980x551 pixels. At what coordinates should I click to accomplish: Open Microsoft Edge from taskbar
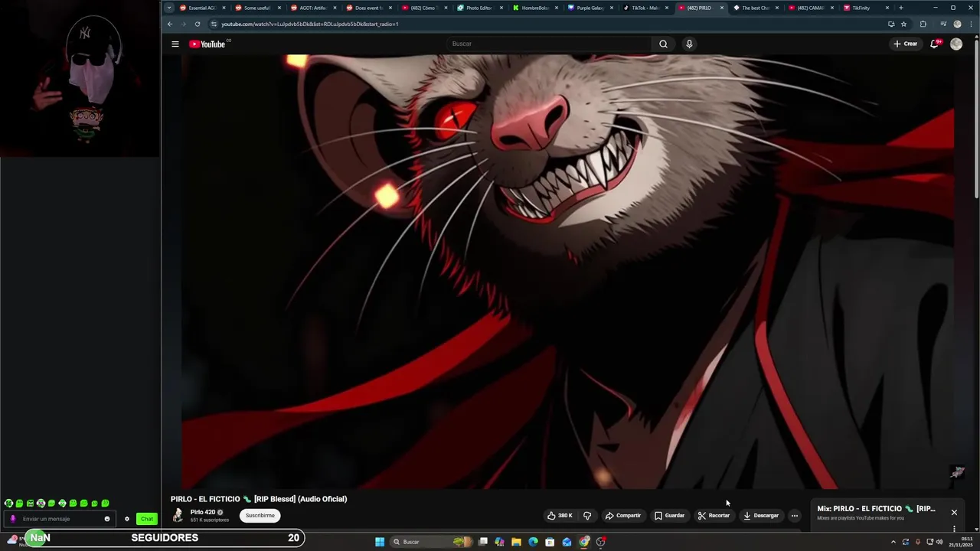(533, 542)
